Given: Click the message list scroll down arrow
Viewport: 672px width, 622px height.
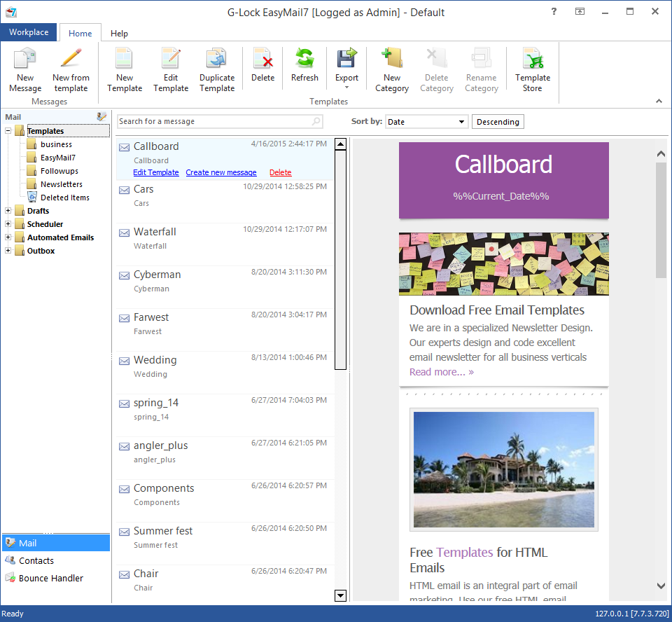Looking at the screenshot, I should [x=340, y=595].
